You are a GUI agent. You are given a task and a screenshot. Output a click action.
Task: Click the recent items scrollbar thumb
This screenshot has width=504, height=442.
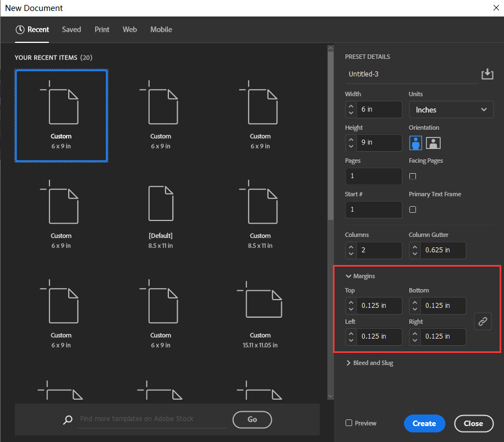click(331, 136)
